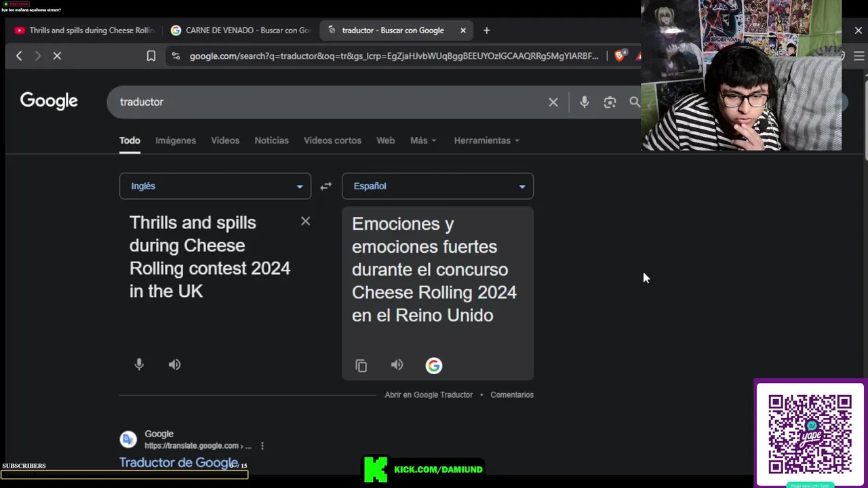Click the Comentarios link

pos(512,395)
